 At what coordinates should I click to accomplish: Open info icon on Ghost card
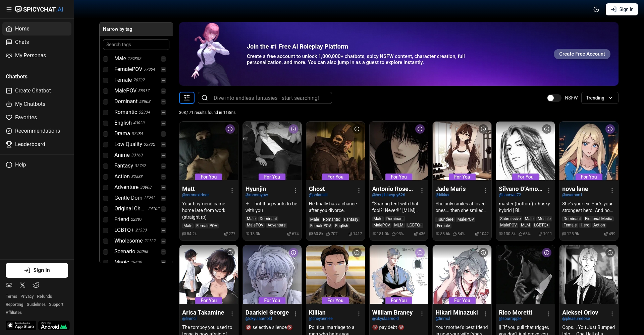tap(357, 129)
